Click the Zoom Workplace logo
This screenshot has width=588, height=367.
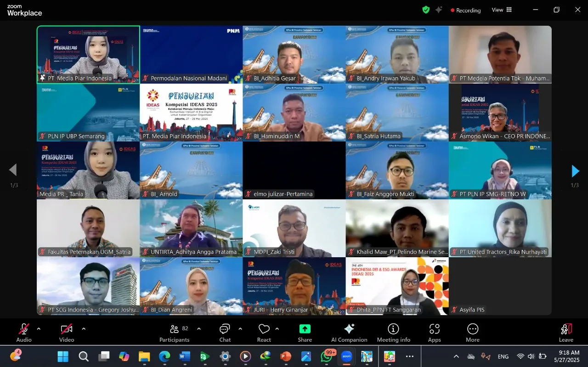coord(24,11)
